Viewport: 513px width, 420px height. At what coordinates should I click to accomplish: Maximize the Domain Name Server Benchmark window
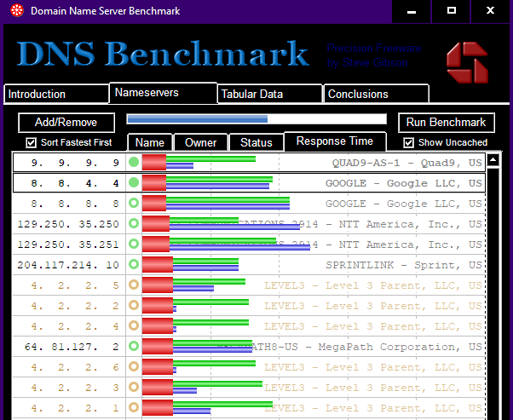point(451,11)
